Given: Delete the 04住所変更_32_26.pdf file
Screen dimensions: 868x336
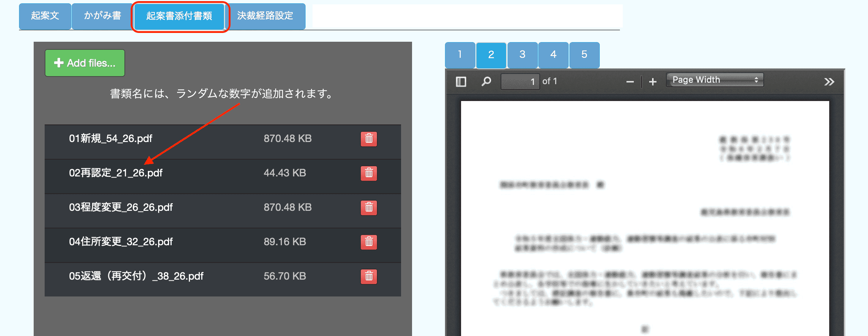Looking at the screenshot, I should (x=368, y=242).
